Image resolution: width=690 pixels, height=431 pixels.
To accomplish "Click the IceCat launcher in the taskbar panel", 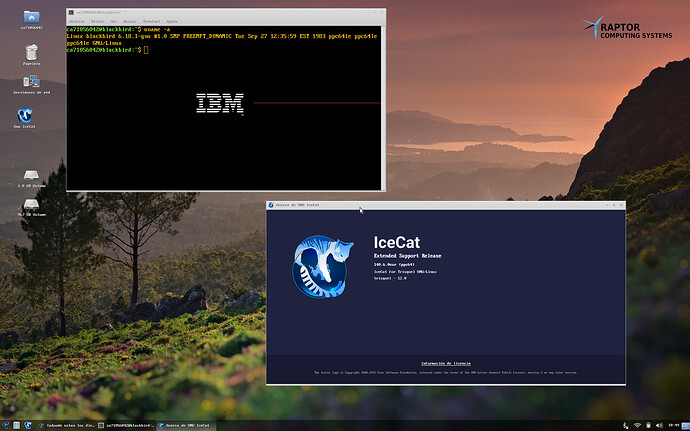I will click(x=28, y=425).
